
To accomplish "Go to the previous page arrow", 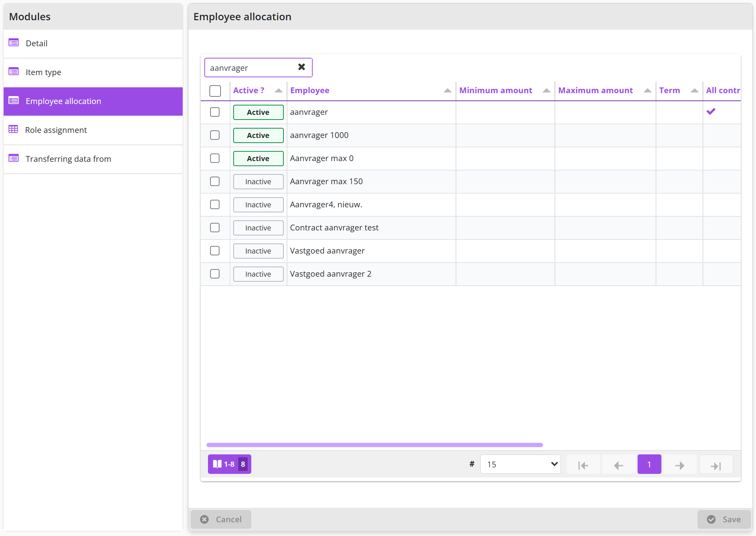I will pyautogui.click(x=618, y=464).
